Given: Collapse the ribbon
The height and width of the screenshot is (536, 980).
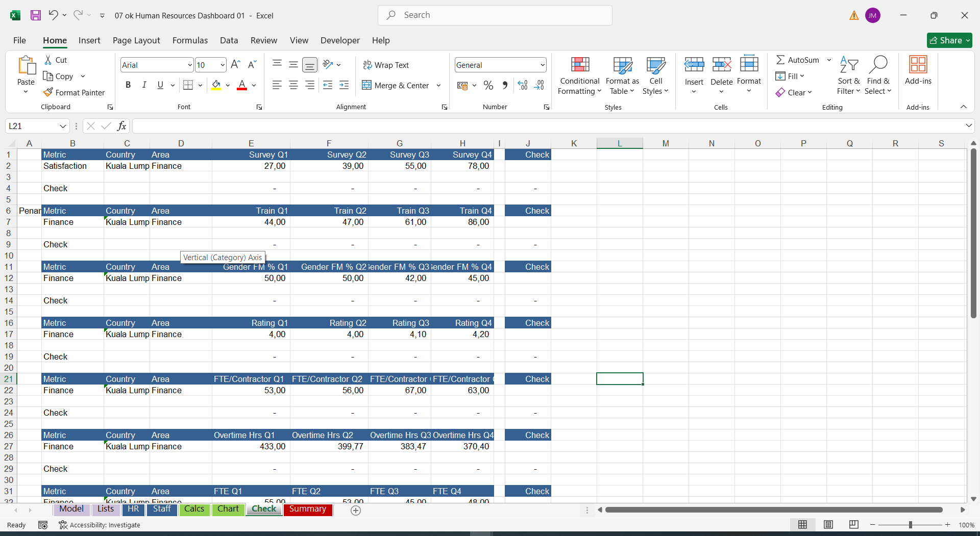Looking at the screenshot, I should click(x=964, y=107).
